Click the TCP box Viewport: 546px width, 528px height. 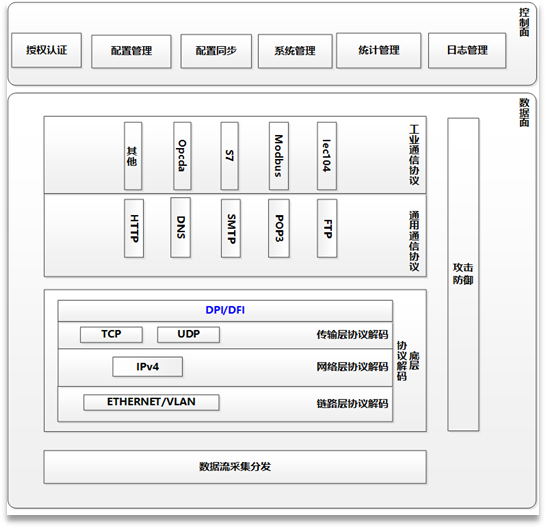111,334
